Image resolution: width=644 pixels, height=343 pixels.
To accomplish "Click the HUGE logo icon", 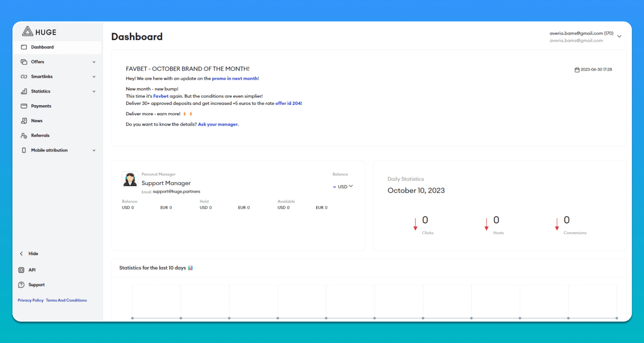I will pos(28,32).
